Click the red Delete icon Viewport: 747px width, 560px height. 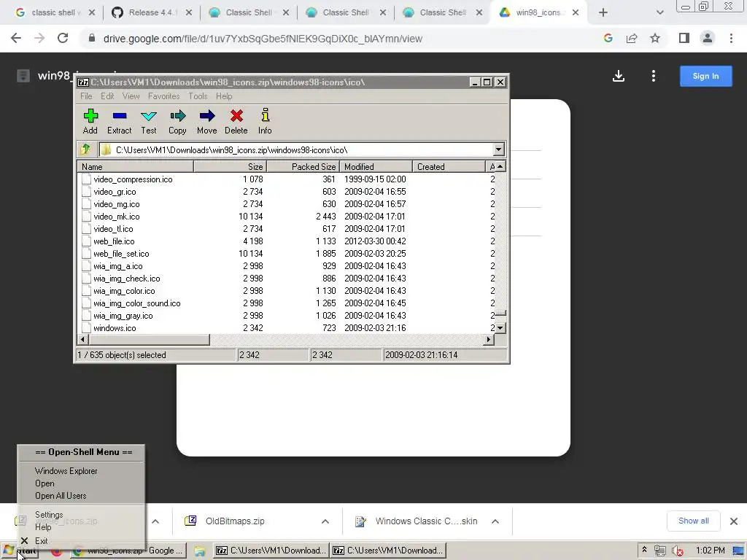pyautogui.click(x=236, y=122)
